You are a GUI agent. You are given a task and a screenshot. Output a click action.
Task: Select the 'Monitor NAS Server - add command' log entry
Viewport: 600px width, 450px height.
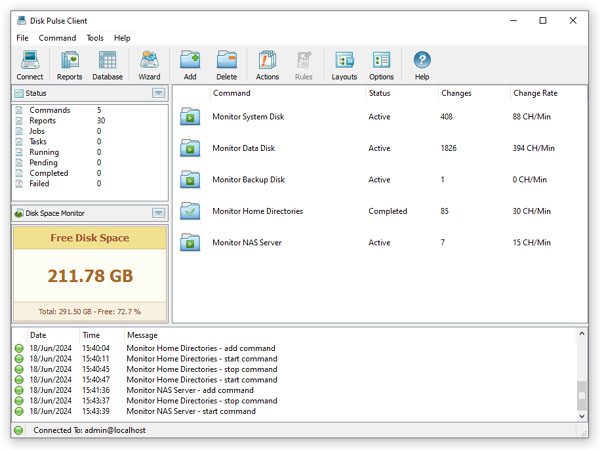tap(190, 390)
